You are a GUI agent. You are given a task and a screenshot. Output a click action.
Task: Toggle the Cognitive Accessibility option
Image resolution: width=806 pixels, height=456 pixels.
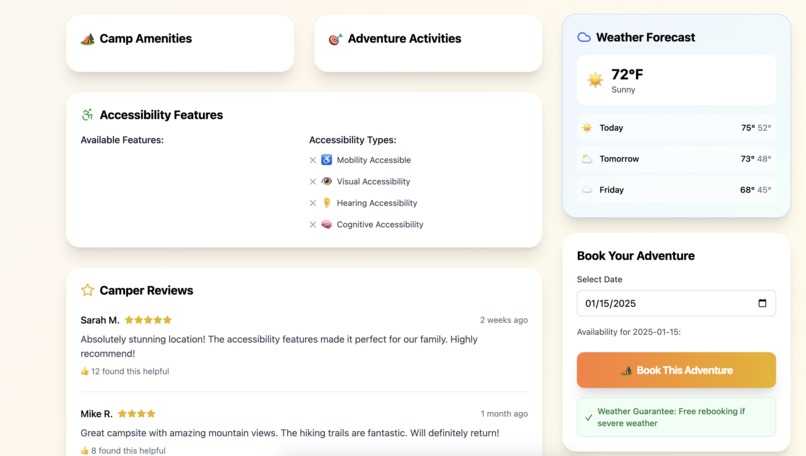[x=379, y=225]
